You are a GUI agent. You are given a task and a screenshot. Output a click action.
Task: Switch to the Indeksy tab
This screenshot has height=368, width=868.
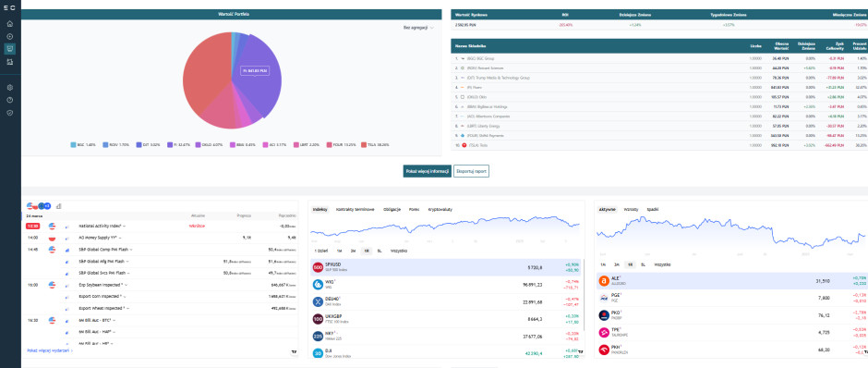(320, 210)
